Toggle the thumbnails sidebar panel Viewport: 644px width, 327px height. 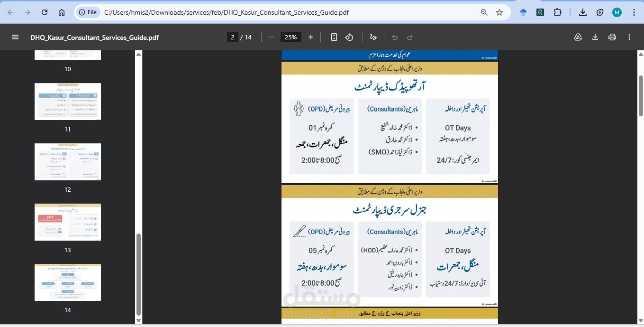[15, 37]
